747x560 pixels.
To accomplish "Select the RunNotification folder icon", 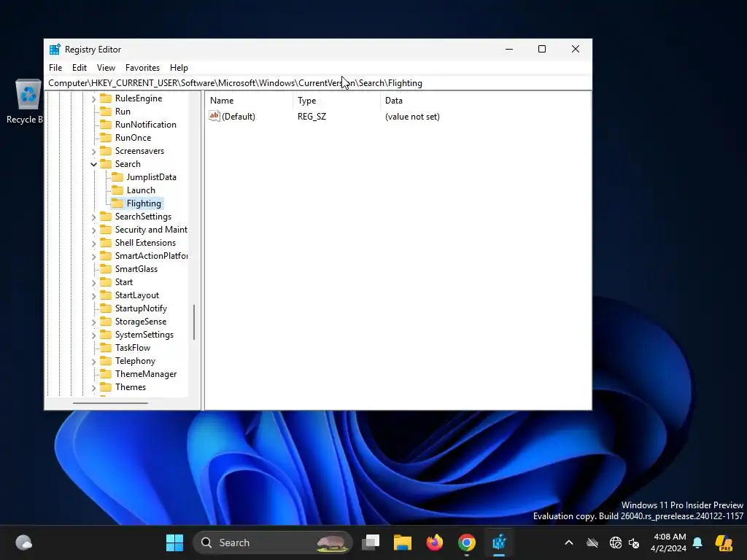I will pyautogui.click(x=106, y=124).
